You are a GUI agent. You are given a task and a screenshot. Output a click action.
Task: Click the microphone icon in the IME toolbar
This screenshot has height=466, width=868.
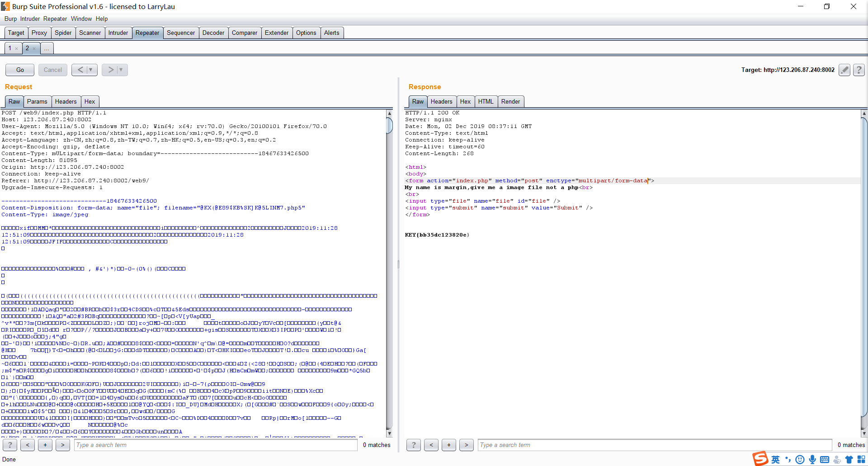click(x=812, y=460)
